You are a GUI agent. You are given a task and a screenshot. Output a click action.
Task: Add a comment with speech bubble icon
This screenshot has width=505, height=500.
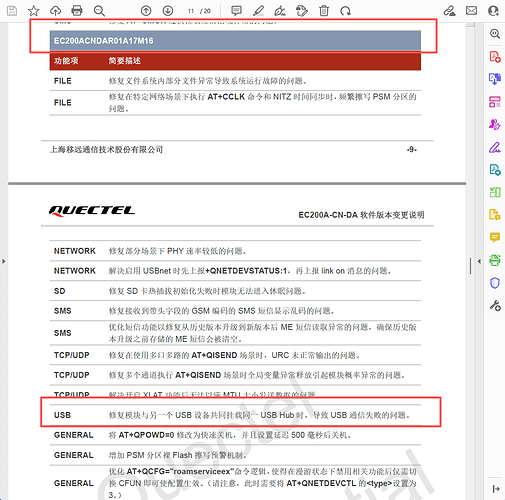[x=236, y=11]
